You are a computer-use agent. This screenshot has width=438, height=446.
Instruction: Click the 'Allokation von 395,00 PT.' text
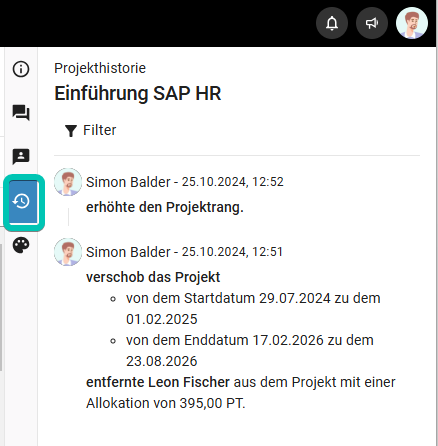pyautogui.click(x=166, y=403)
